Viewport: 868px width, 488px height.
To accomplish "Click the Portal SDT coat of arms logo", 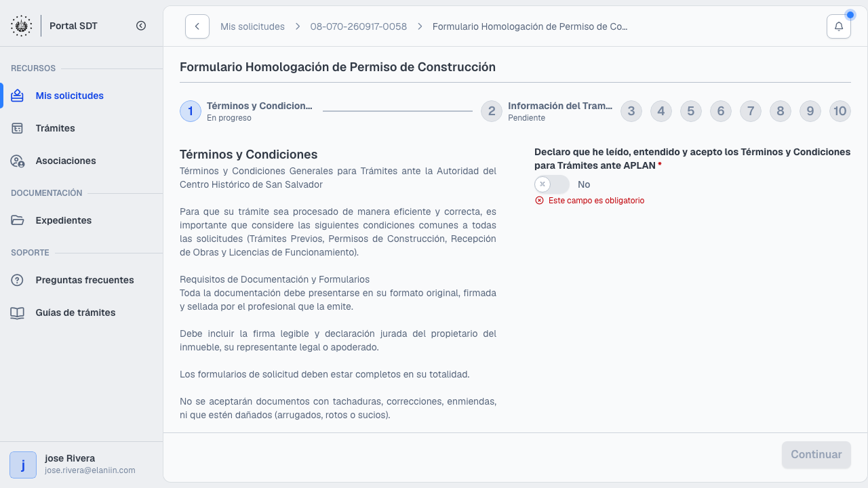I will click(22, 26).
